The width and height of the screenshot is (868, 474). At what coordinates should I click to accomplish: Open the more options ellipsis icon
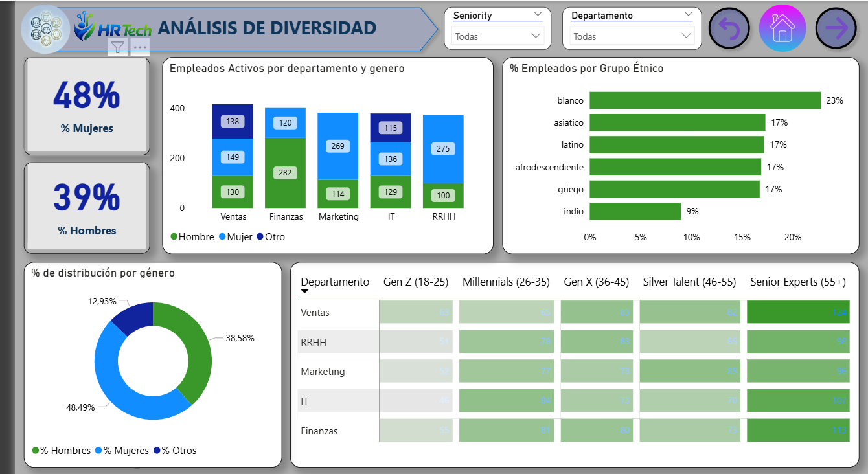point(140,47)
